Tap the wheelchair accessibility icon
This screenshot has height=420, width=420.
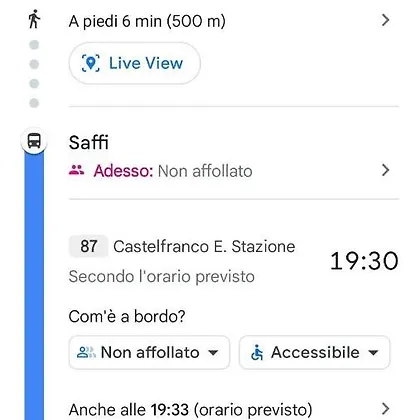pos(257,353)
